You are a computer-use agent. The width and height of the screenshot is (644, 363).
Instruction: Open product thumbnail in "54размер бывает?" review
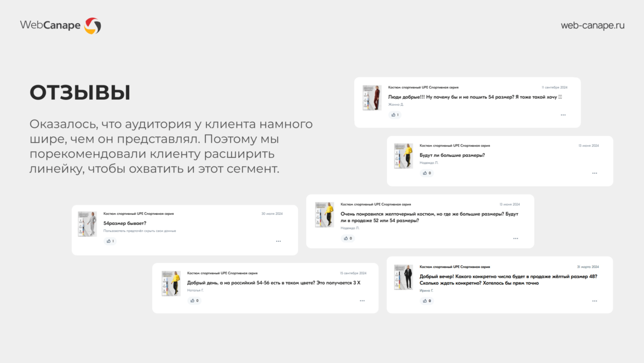[x=87, y=224]
